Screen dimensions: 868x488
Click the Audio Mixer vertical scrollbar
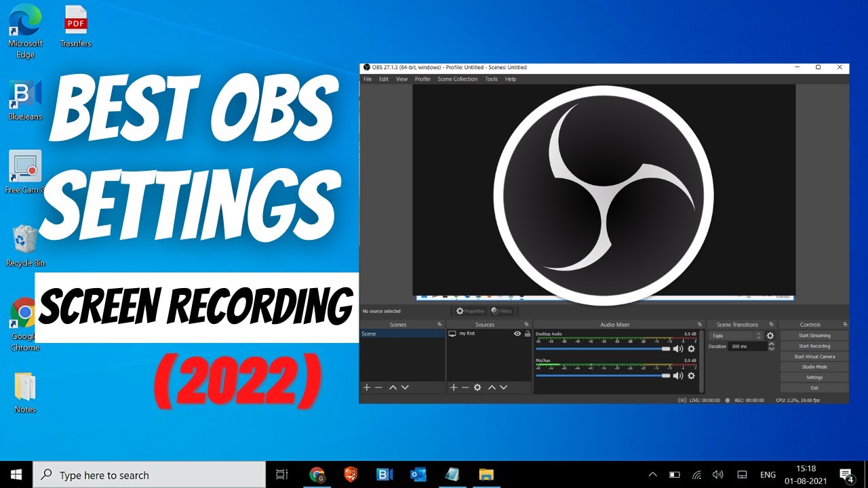[x=701, y=361]
